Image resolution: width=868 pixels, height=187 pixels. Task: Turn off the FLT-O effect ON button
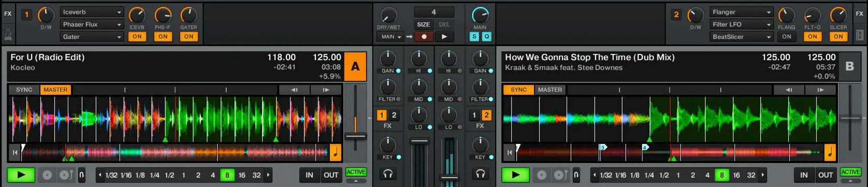click(x=813, y=37)
